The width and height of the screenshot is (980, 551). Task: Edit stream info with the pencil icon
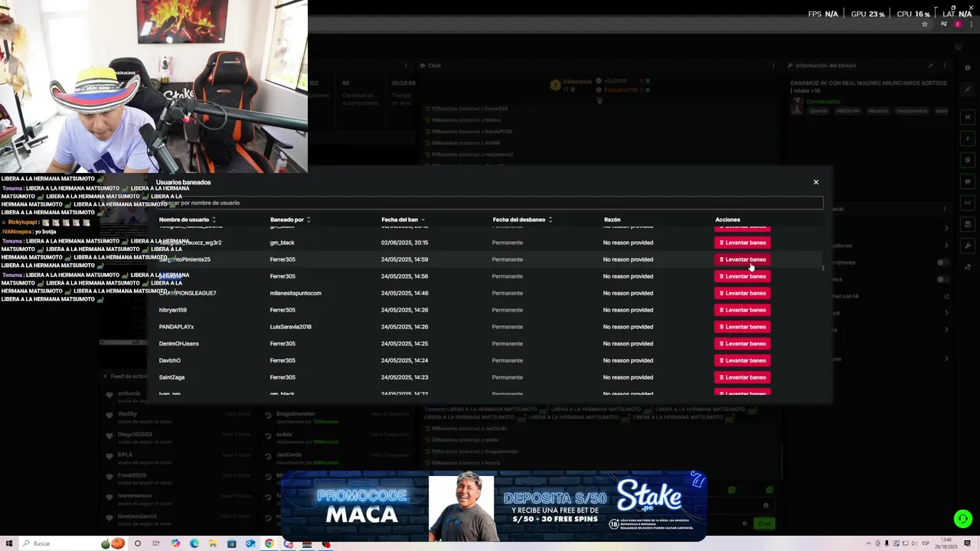pyautogui.click(x=931, y=66)
